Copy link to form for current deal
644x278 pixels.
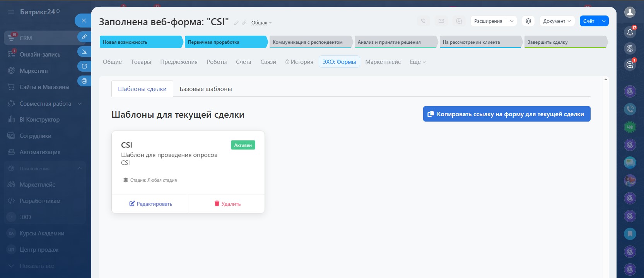(x=506, y=114)
